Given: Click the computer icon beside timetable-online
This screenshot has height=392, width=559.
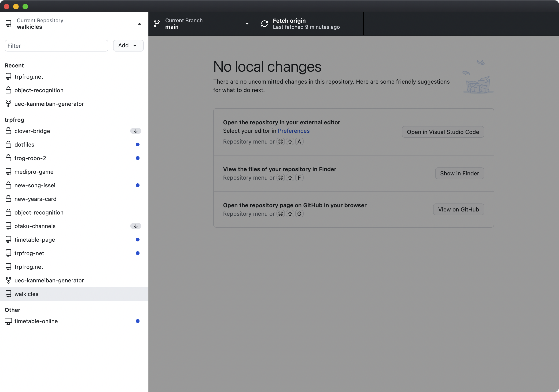Looking at the screenshot, I should [8, 321].
